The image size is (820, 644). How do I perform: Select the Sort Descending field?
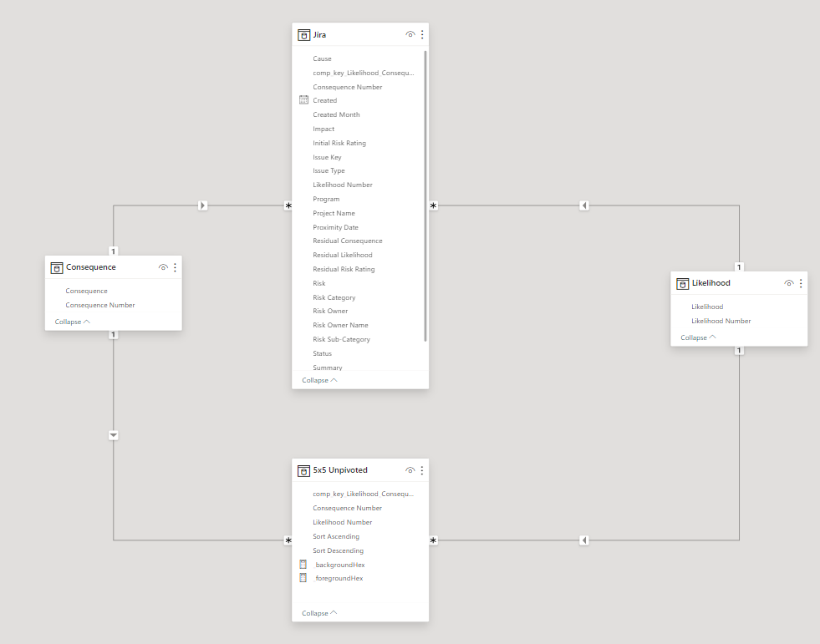[x=338, y=550]
